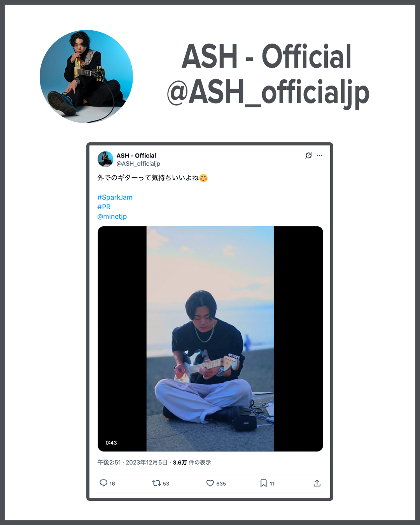Click large round profile picture at top
The width and height of the screenshot is (420, 525).
86,77
